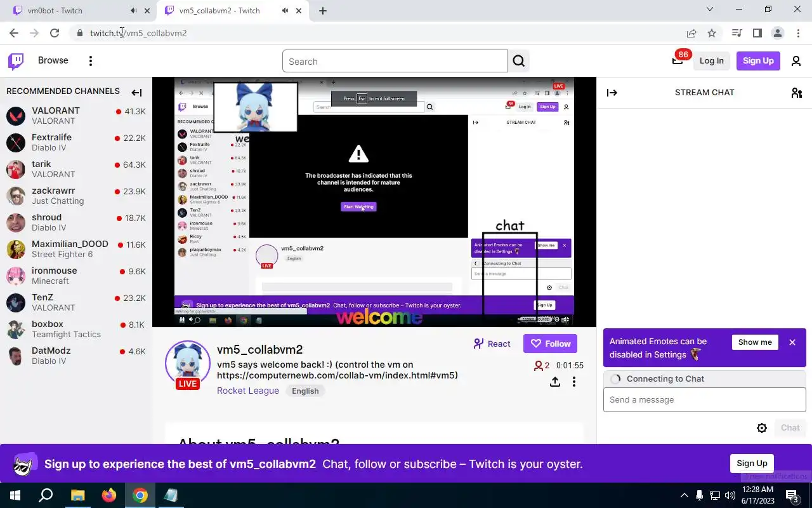The height and width of the screenshot is (508, 812).
Task: Reload the page in Chrome
Action: click(55, 33)
